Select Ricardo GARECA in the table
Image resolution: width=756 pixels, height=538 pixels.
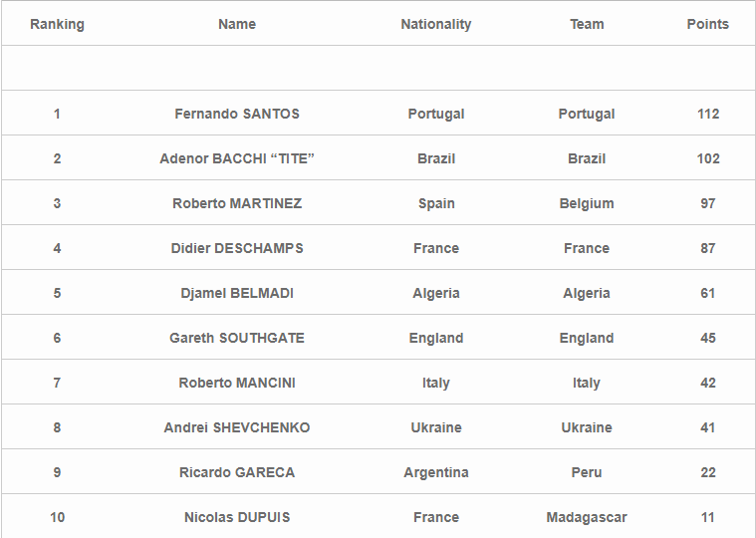coord(237,472)
